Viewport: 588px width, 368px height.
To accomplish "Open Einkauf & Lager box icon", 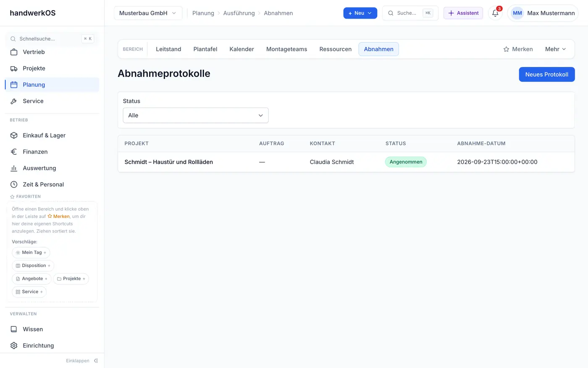I will pyautogui.click(x=14, y=135).
